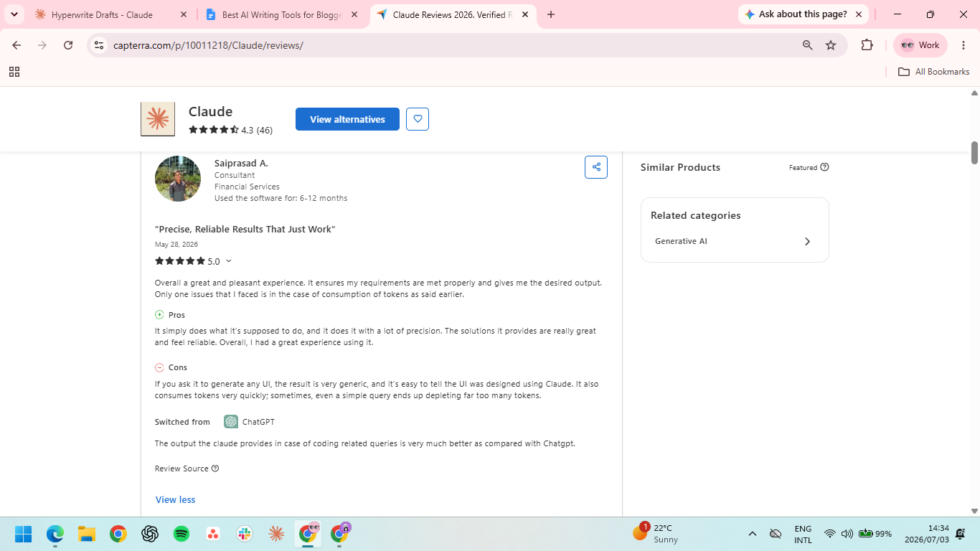Close the Hyperwrite Drafts tab
Image resolution: width=980 pixels, height=551 pixels.
coord(184,14)
